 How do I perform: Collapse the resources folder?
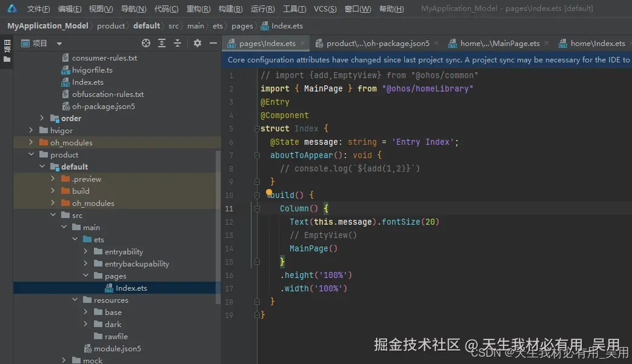coord(75,300)
